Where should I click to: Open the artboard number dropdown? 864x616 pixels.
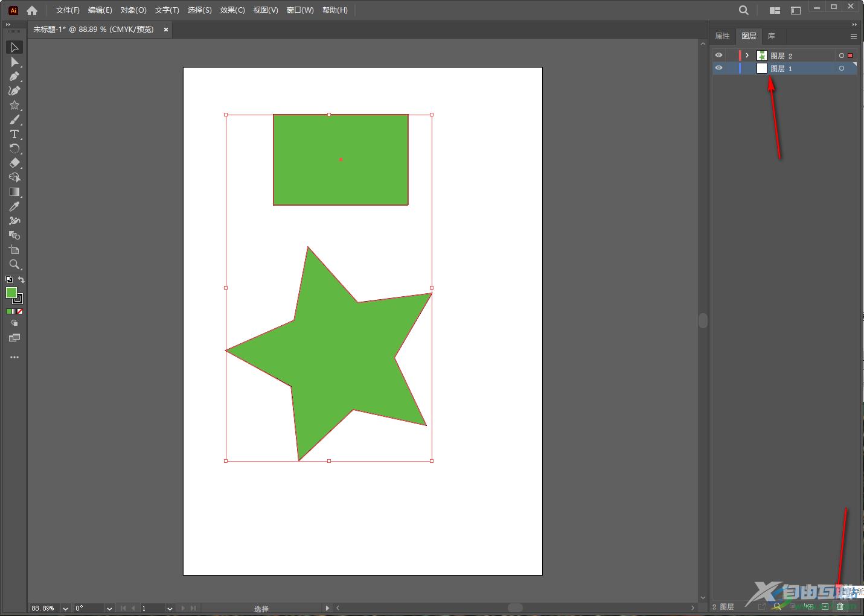click(170, 608)
